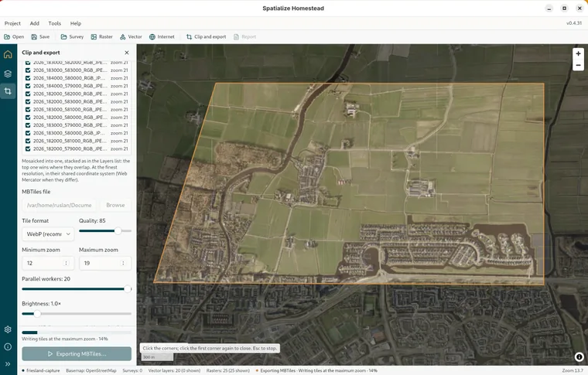The height and width of the screenshot is (375, 588).
Task: Open the Layers sidebar panel
Action: coord(8,73)
